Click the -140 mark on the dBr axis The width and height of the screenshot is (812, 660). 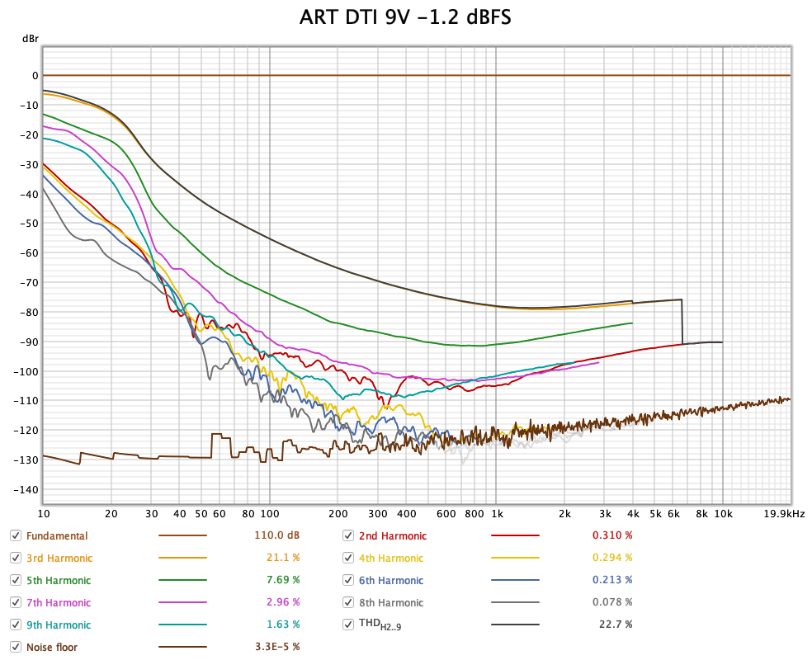coord(24,490)
